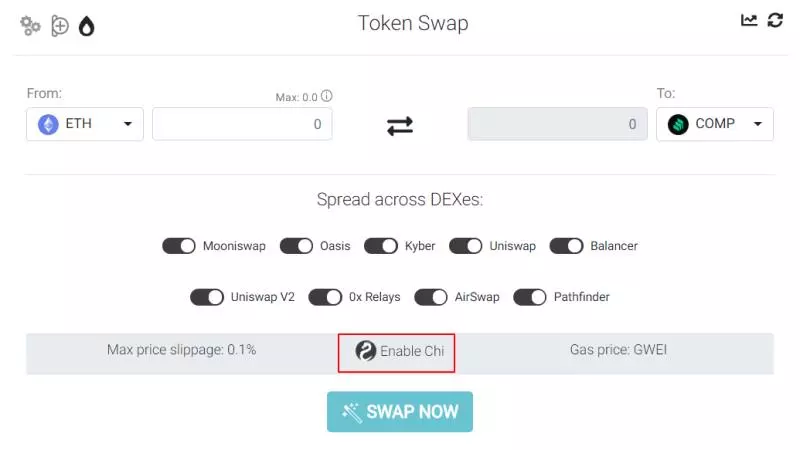Toggle the AirSwap DEX switch

430,297
